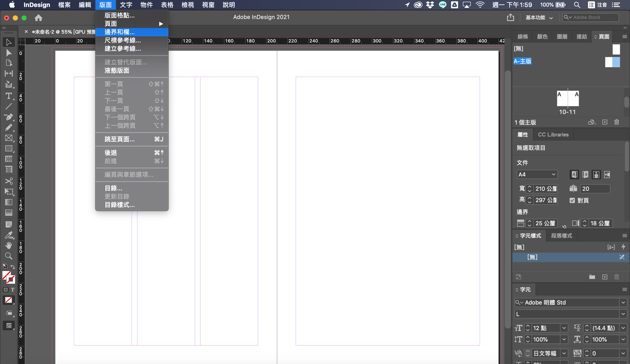This screenshot has height=364, width=630.
Task: Open the A4 page size dropdown
Action: 537,174
